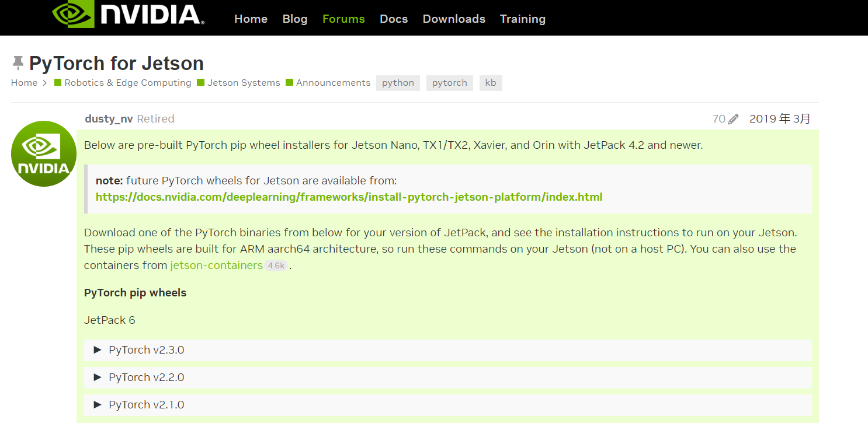Click the JetPack 6 label
The image size is (868, 423).
(110, 320)
